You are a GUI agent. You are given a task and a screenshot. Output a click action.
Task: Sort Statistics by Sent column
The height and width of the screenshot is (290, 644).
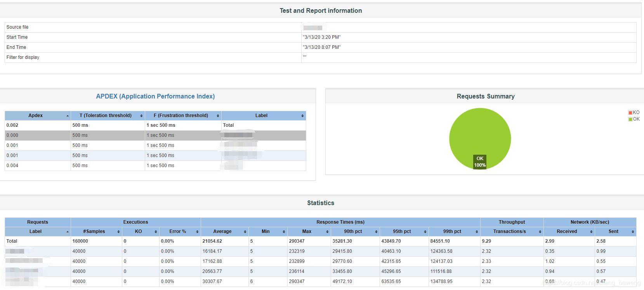(x=616, y=231)
